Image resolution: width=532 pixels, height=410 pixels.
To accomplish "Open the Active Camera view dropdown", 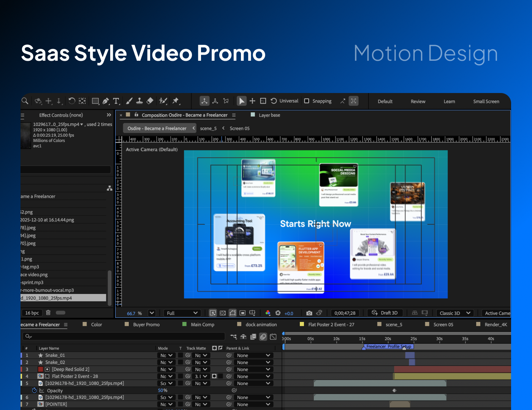I will (x=496, y=313).
